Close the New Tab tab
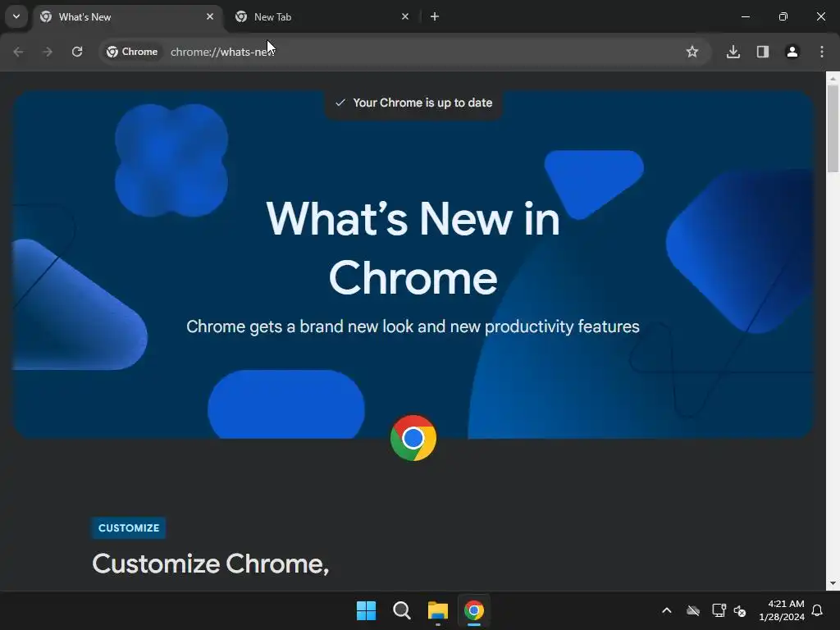The width and height of the screenshot is (840, 630). 405,16
